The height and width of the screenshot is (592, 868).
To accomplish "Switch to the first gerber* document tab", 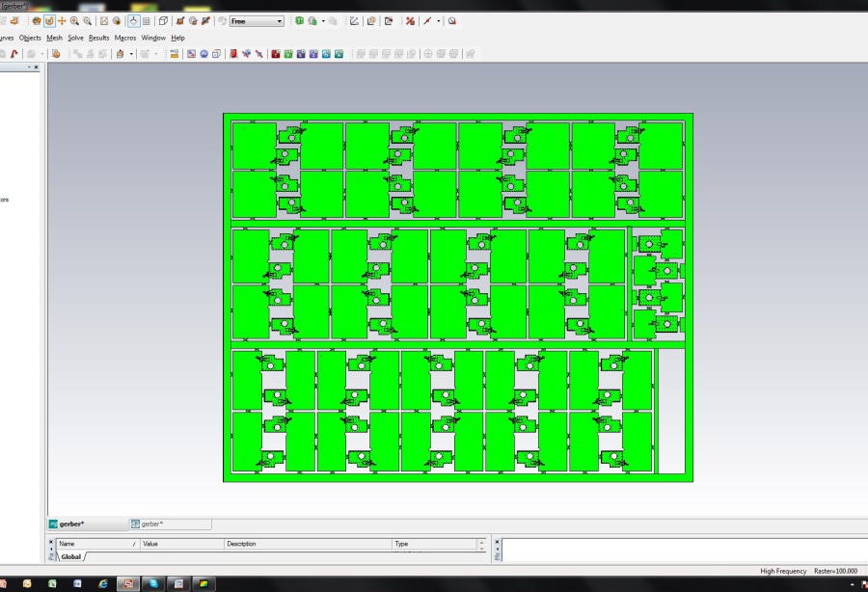I will pos(71,524).
